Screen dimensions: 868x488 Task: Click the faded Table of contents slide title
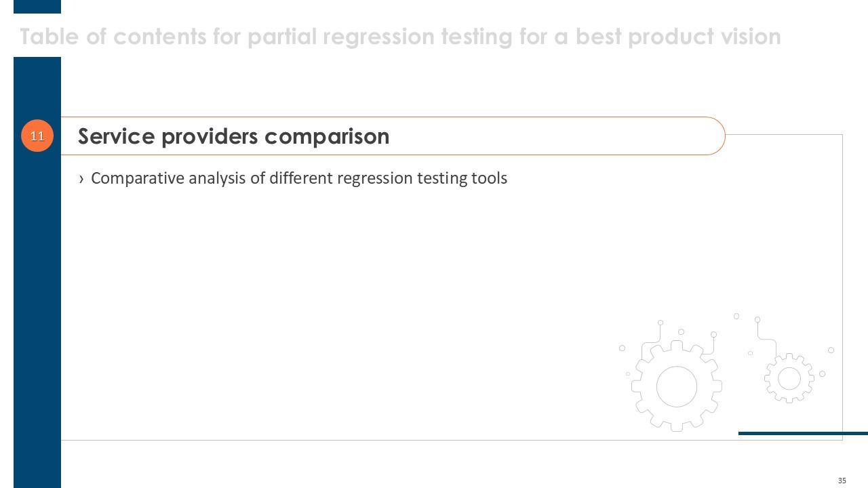tap(400, 37)
